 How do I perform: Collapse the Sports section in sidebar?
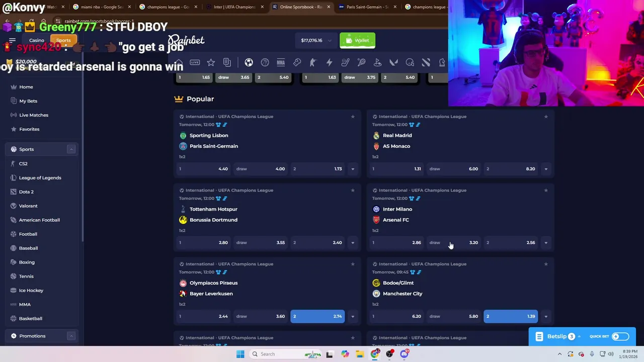click(71, 149)
